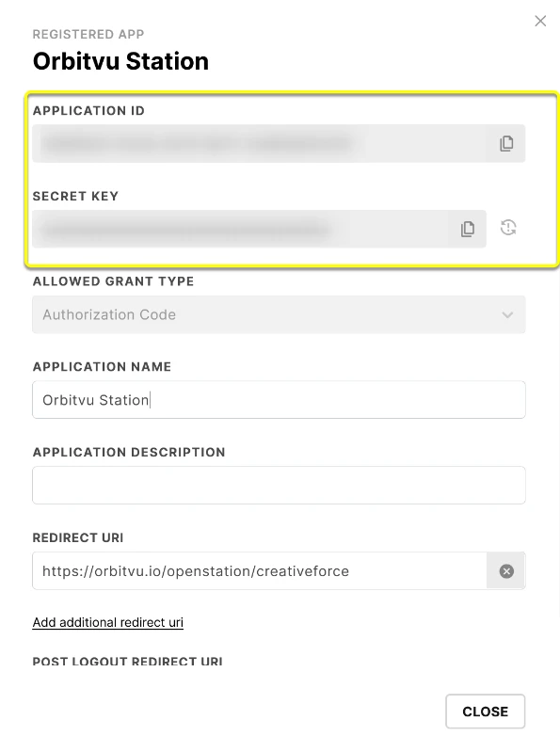Click the CLOSE button
560x752 pixels.
[x=486, y=712]
